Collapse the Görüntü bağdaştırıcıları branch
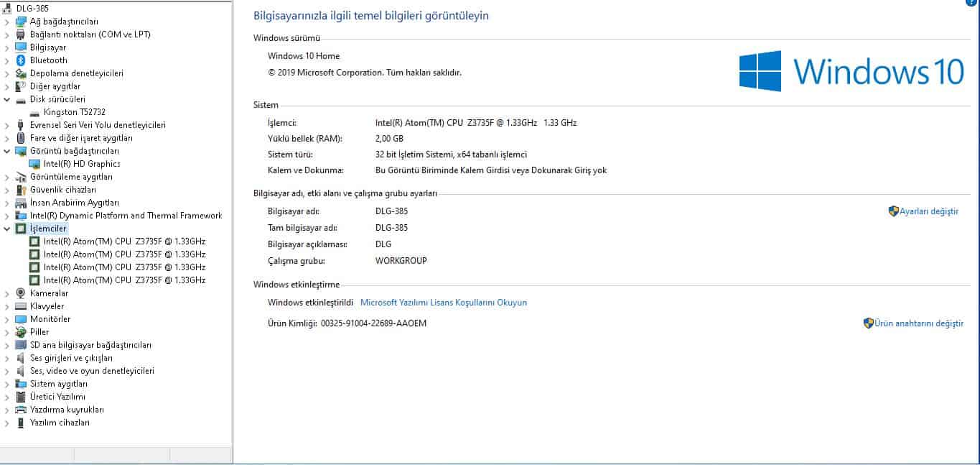The width and height of the screenshot is (980, 465). tap(6, 151)
